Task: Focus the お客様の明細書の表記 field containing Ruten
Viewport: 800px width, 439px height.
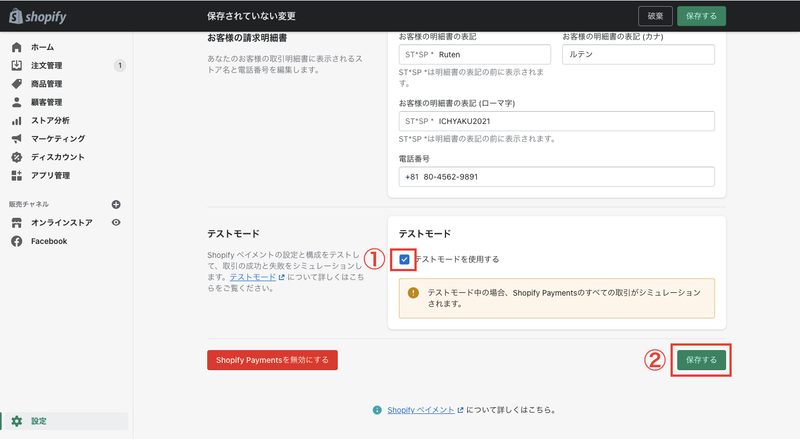Action: click(x=474, y=55)
